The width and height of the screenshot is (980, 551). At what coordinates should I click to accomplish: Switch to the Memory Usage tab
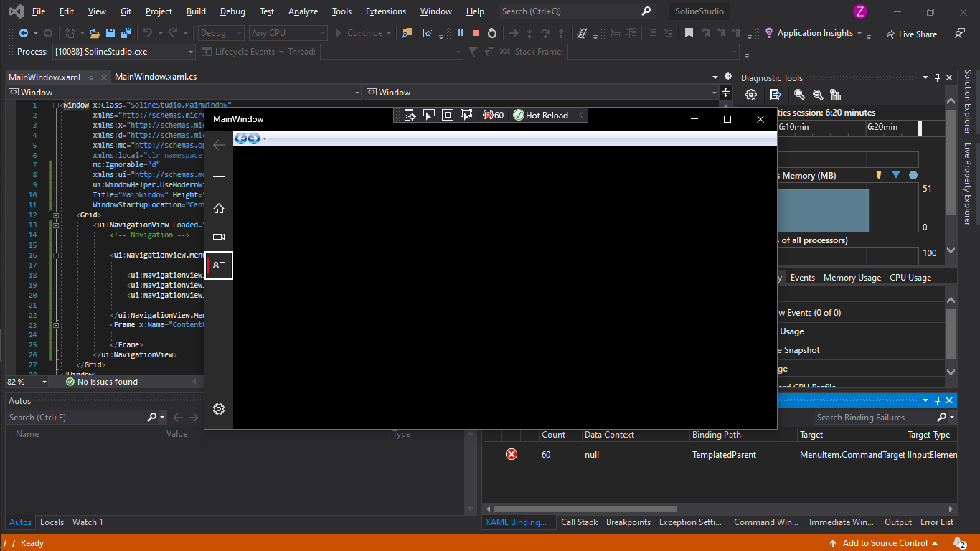(x=852, y=277)
